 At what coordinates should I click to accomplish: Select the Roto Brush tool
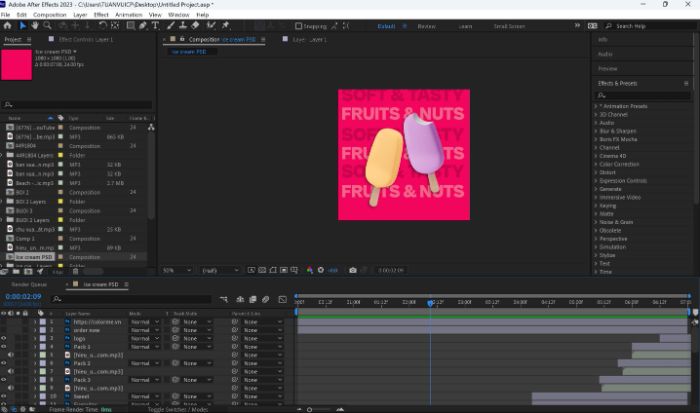coord(211,26)
